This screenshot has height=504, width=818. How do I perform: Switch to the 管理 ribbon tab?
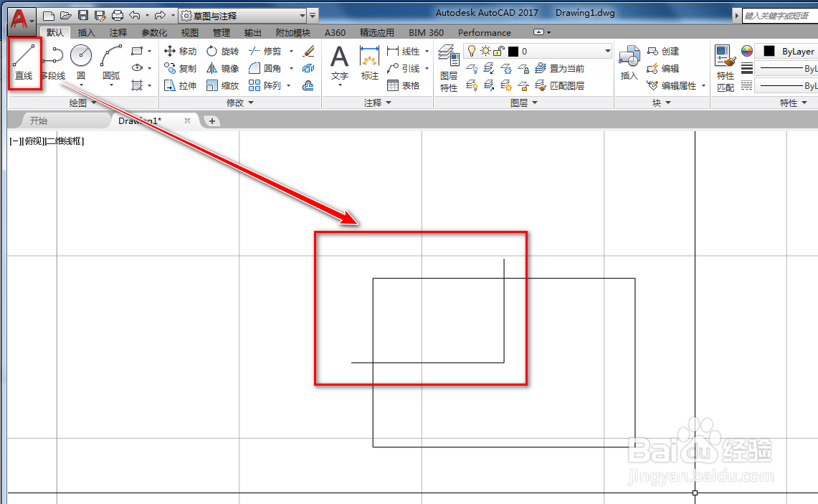(x=222, y=32)
